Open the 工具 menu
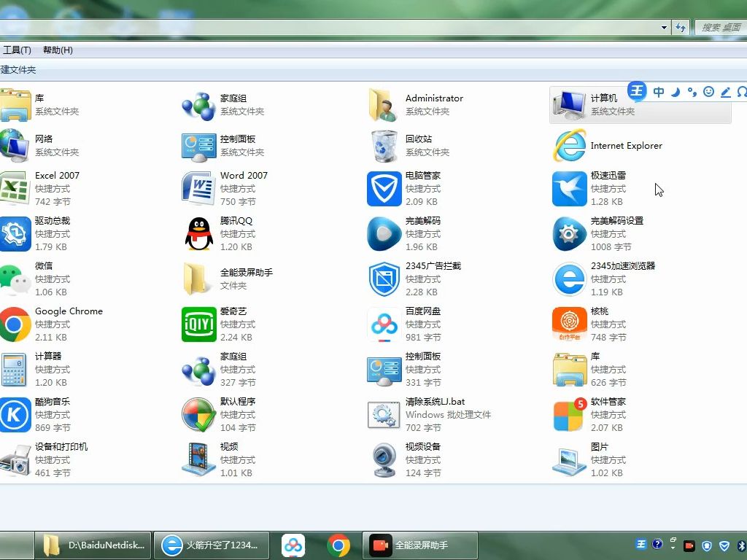 (16, 50)
